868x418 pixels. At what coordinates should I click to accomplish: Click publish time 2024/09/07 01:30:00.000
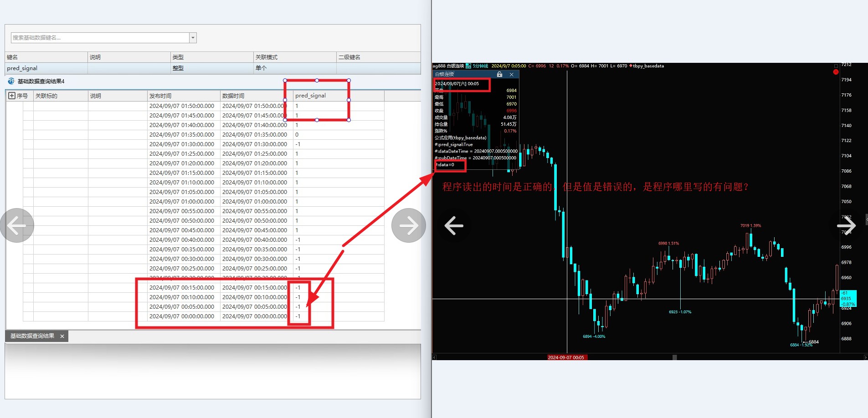click(x=182, y=144)
